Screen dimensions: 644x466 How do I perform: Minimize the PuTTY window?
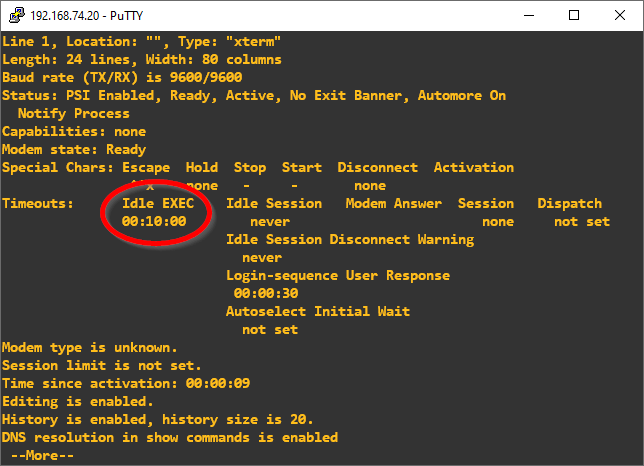coord(527,15)
